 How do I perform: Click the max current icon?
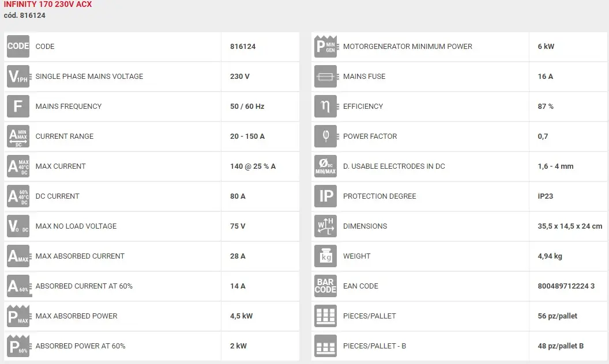pyautogui.click(x=18, y=166)
